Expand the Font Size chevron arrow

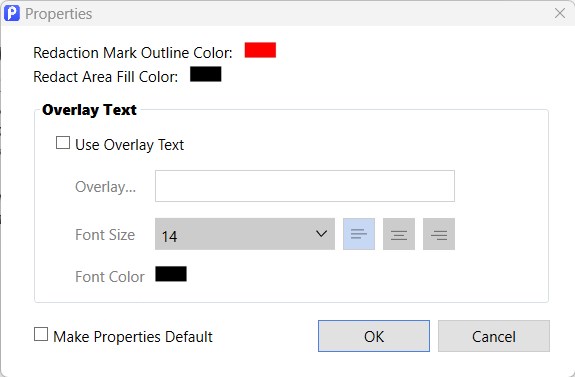[x=321, y=234]
